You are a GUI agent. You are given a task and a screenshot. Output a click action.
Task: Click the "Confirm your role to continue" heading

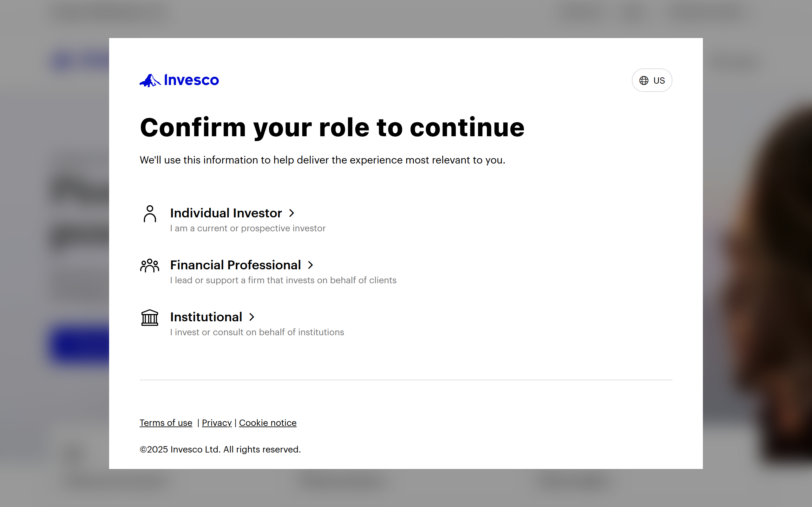pyautogui.click(x=332, y=128)
